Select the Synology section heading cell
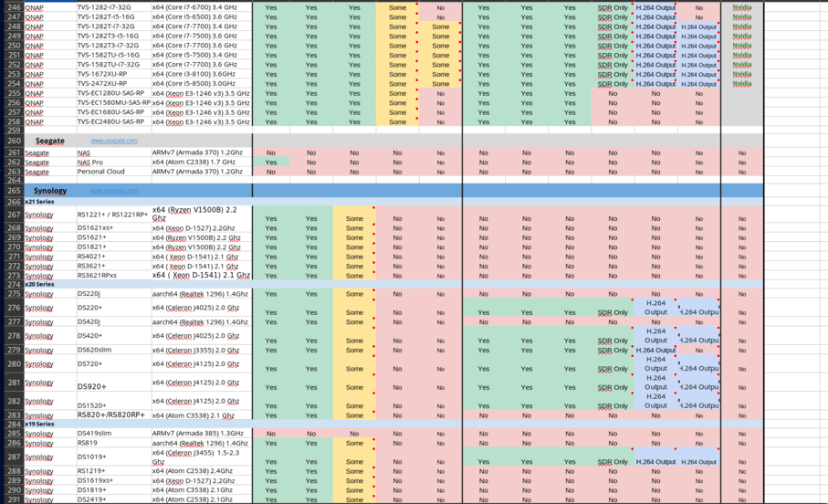 point(50,190)
